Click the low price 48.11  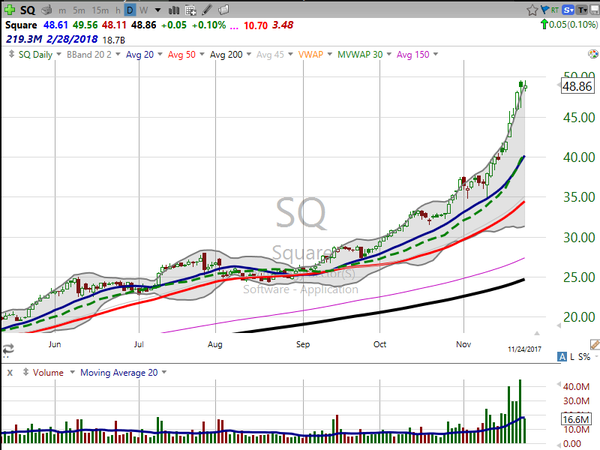(x=114, y=25)
